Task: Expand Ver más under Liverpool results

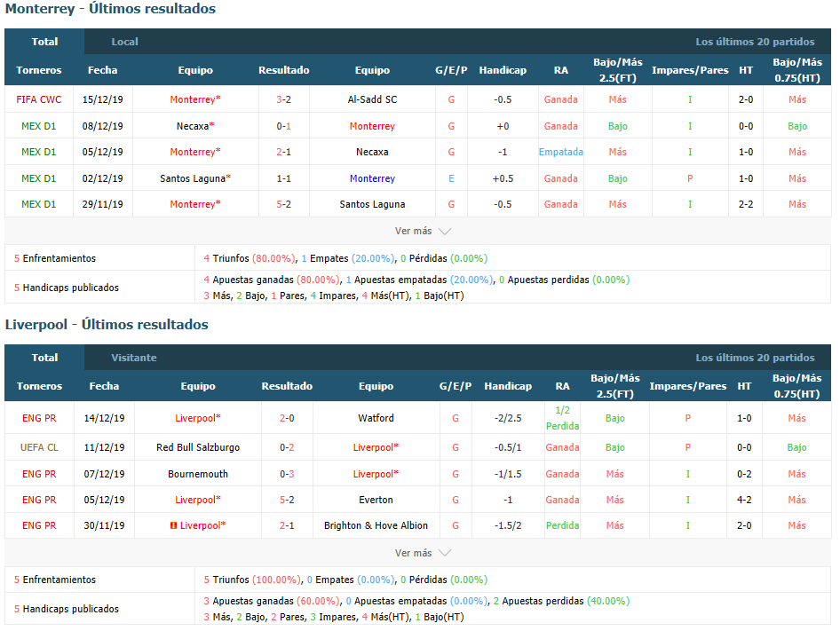Action: click(423, 553)
